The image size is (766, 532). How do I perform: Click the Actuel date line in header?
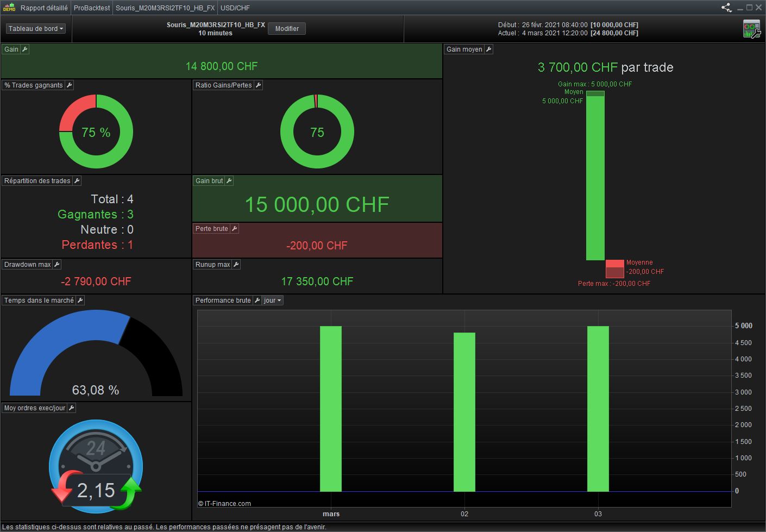[x=568, y=33]
